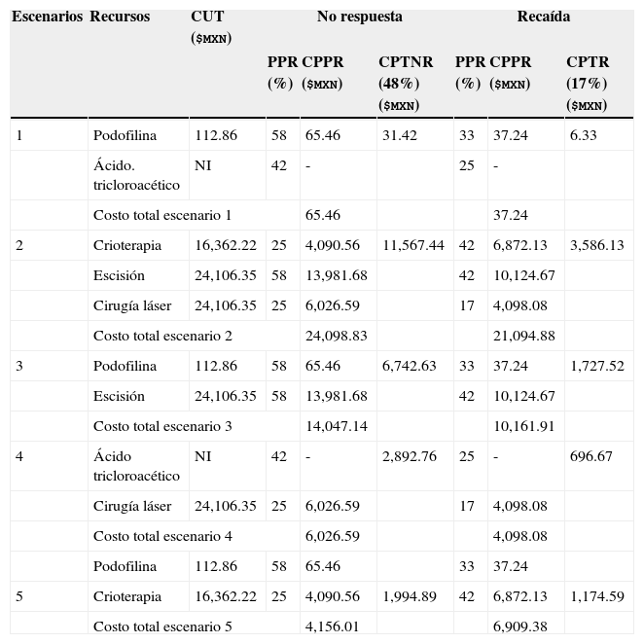
Task: Select the Costo total escenario 3 label
Action: tap(162, 427)
